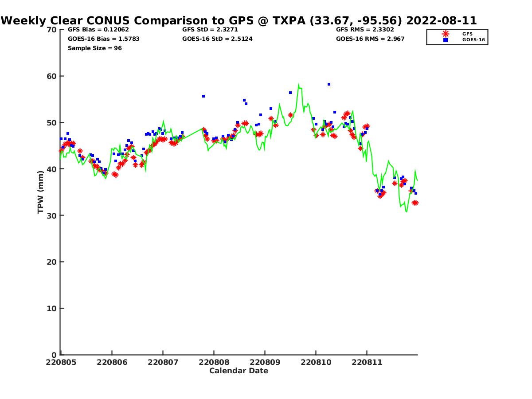Viewport: 532px width, 399px height.
Task: Click the 220811 x-axis tick label
Action: coord(367,362)
